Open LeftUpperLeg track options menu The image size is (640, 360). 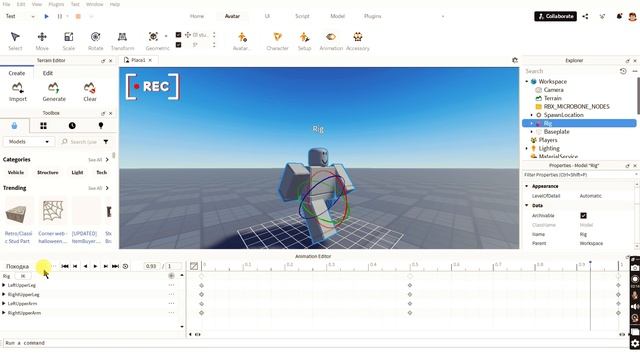(171, 285)
